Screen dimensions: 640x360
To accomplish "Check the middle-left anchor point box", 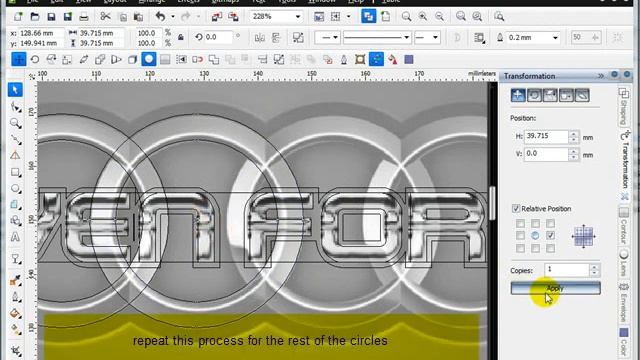I will (520, 236).
